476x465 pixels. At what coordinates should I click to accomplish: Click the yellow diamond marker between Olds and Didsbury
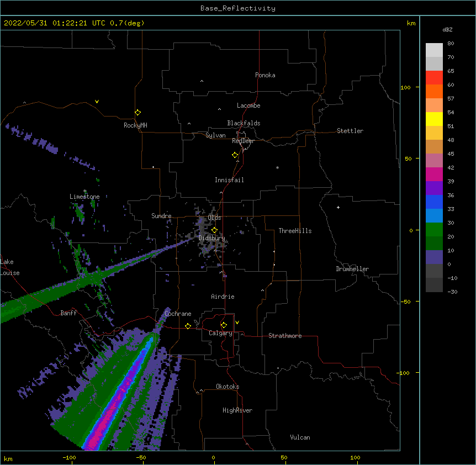(x=214, y=230)
